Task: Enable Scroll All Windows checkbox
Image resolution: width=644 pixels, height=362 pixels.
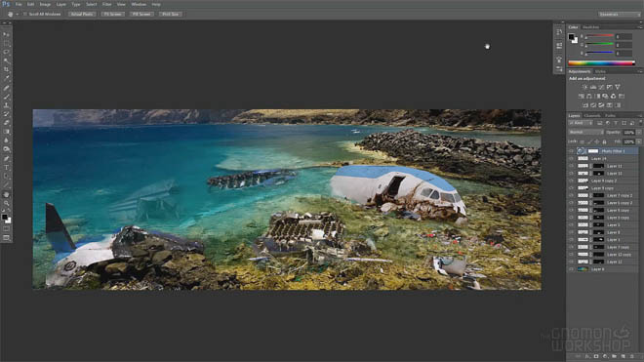Action: click(x=25, y=14)
